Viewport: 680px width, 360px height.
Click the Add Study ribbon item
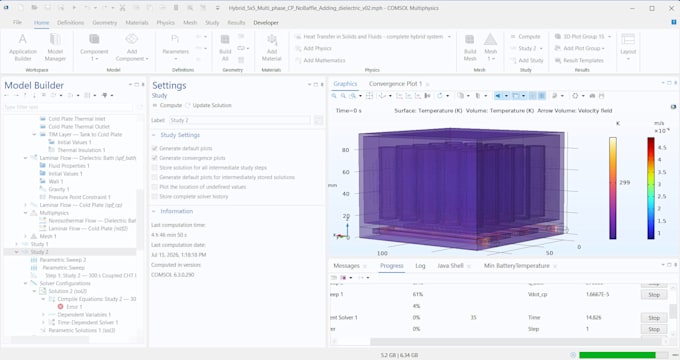526,60
